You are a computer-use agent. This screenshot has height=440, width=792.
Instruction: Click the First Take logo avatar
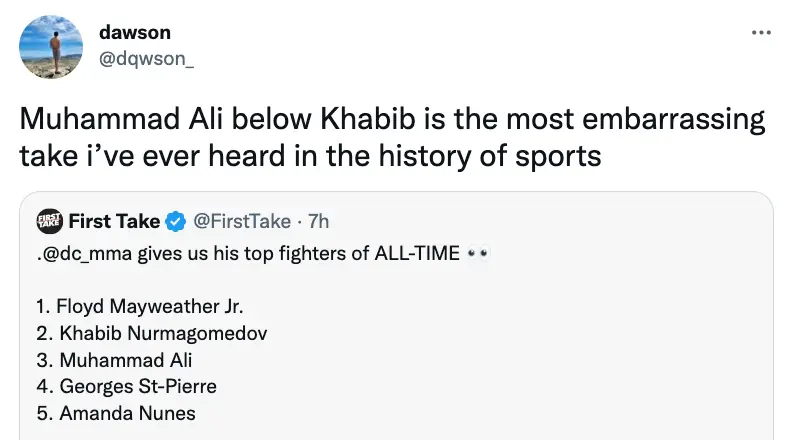[x=49, y=220]
